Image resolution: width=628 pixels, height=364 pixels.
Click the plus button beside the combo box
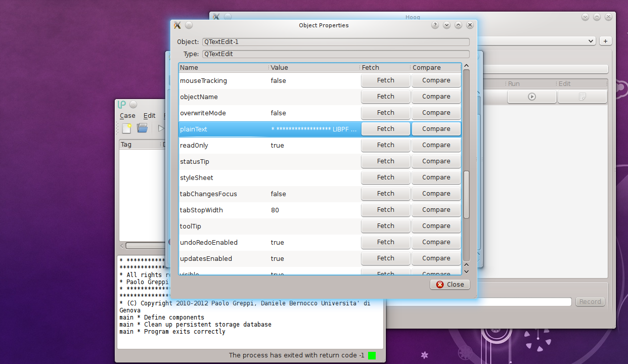[605, 41]
